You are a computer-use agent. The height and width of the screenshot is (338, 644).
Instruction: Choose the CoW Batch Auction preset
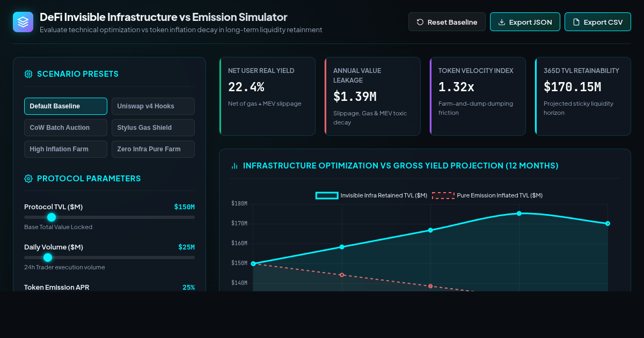[65, 128]
